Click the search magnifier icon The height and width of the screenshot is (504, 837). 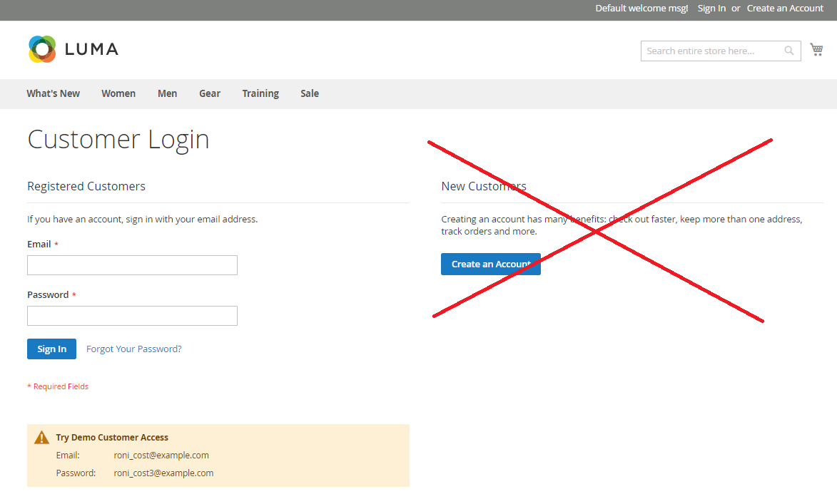click(788, 51)
